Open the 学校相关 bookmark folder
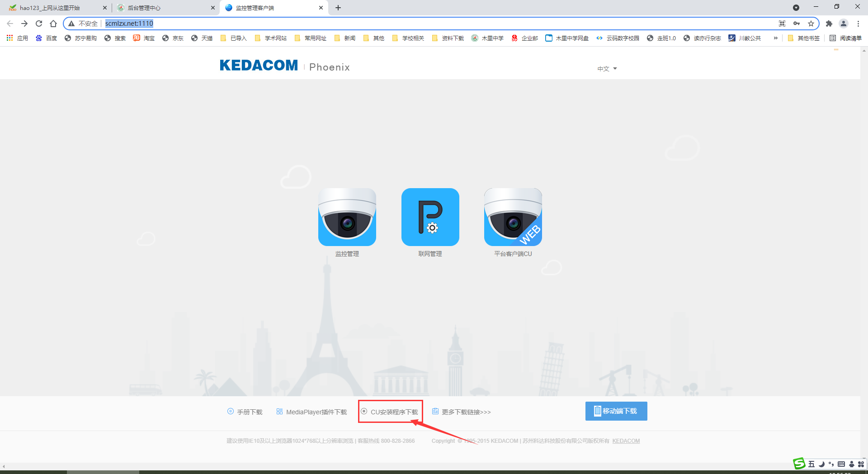868x474 pixels. (x=408, y=38)
